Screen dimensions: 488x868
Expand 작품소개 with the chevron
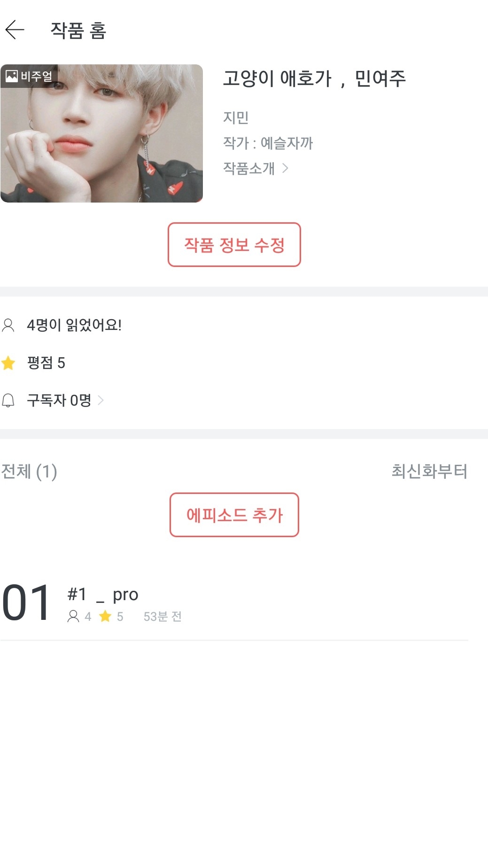[285, 168]
